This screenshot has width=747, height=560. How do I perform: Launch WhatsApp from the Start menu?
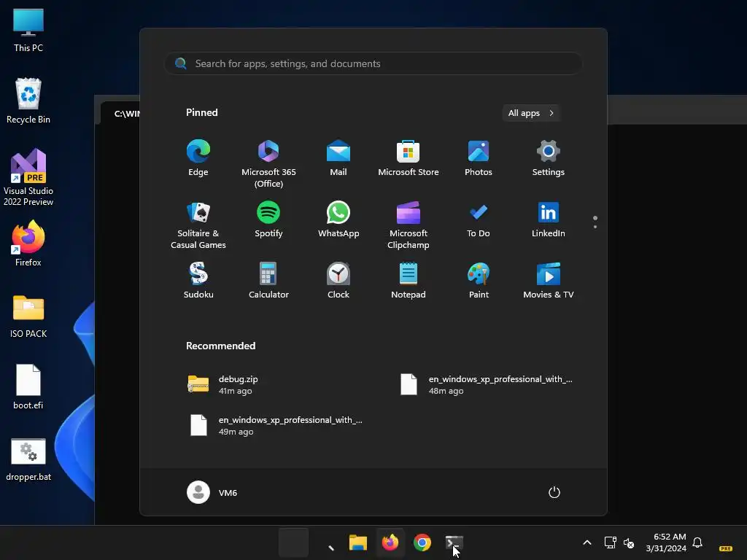[x=338, y=220]
